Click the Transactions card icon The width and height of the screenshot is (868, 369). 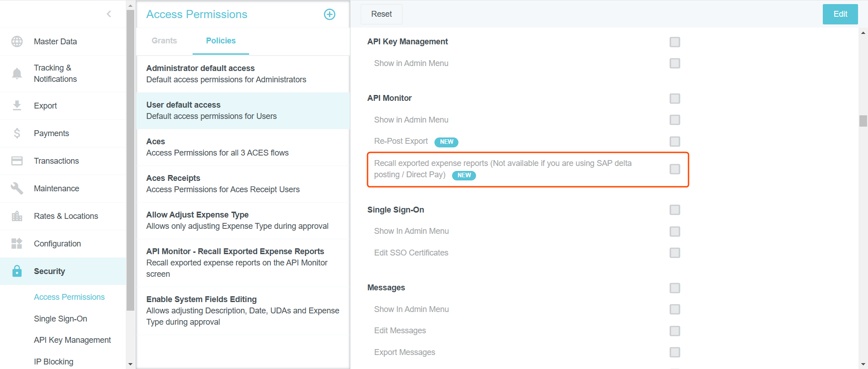17,161
